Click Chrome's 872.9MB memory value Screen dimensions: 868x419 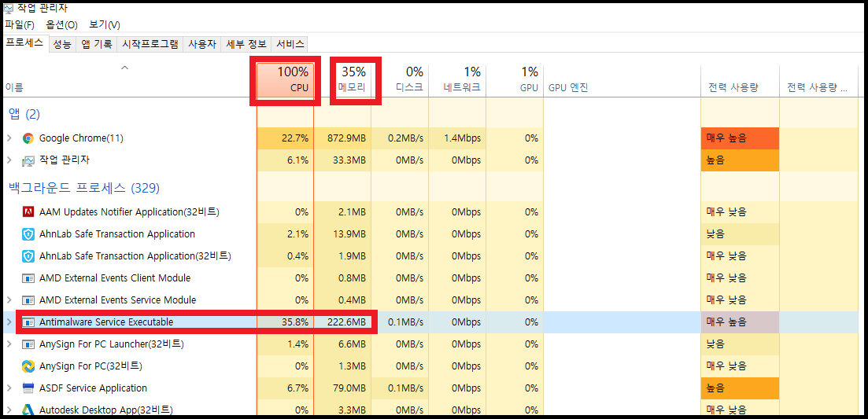point(347,138)
